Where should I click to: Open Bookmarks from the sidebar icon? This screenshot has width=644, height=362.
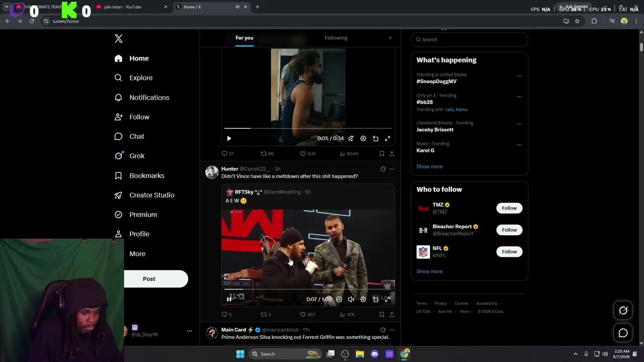tap(118, 175)
